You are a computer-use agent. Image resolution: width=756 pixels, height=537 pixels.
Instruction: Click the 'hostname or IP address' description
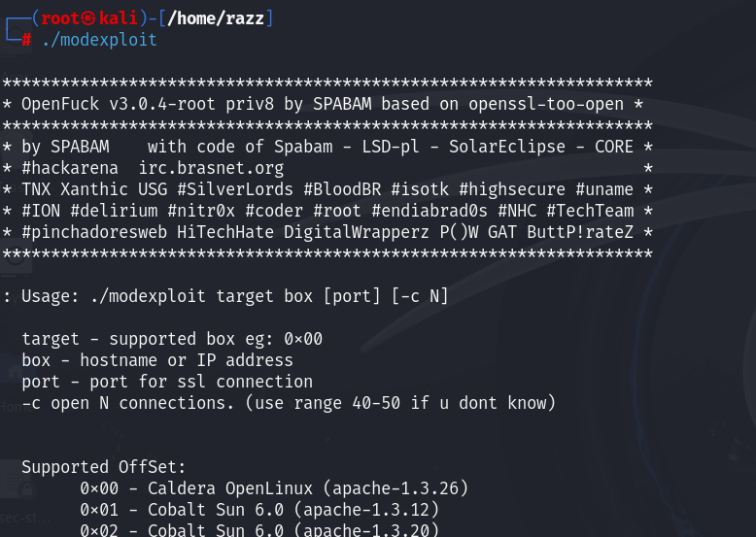coord(187,360)
